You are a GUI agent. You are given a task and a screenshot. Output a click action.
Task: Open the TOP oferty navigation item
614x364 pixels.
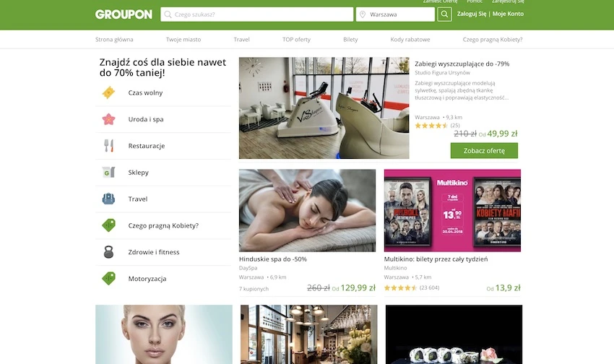click(296, 40)
